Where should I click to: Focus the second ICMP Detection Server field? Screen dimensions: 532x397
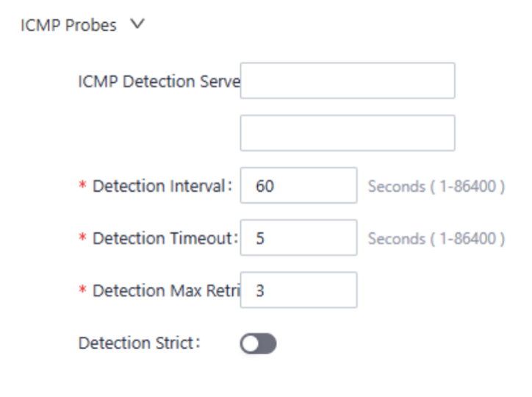pos(347,133)
